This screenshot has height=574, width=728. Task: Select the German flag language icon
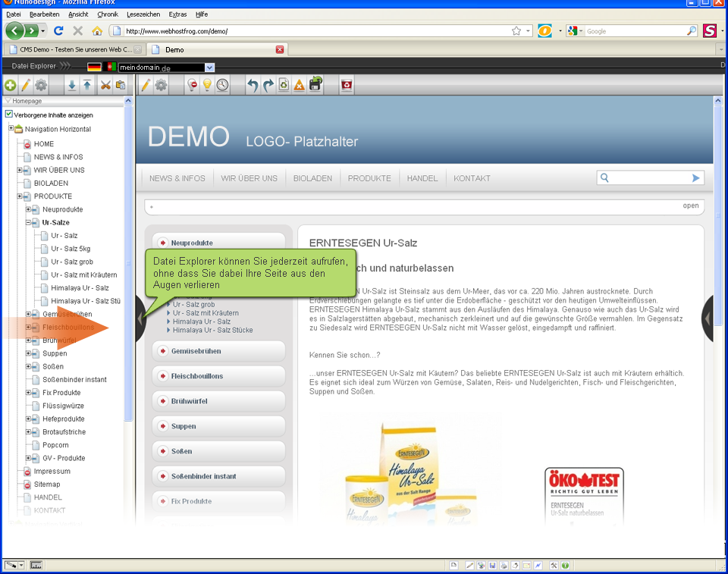[94, 67]
